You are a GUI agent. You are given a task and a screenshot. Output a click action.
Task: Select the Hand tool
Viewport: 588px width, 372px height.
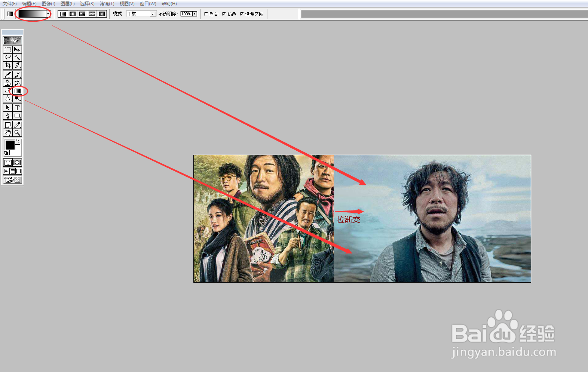8,133
